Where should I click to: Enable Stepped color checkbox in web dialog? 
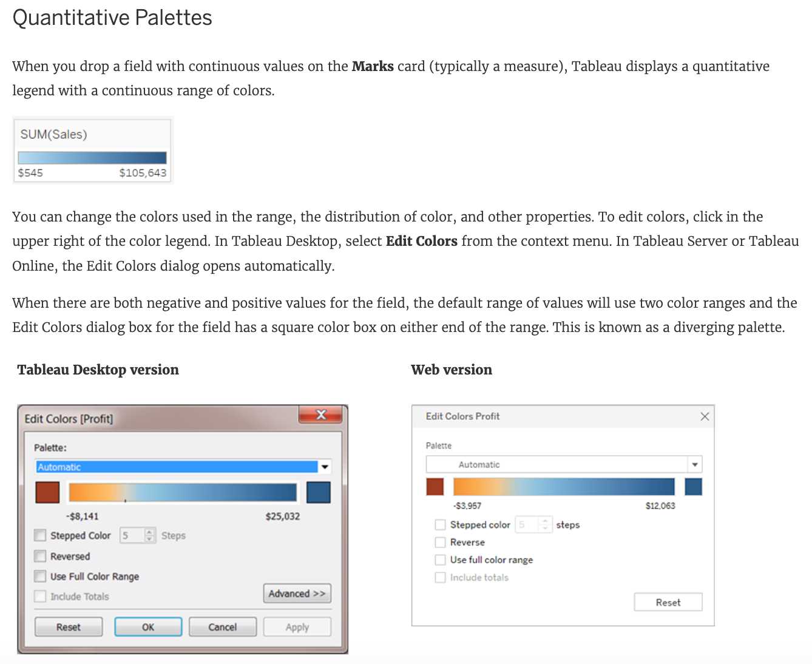441,525
